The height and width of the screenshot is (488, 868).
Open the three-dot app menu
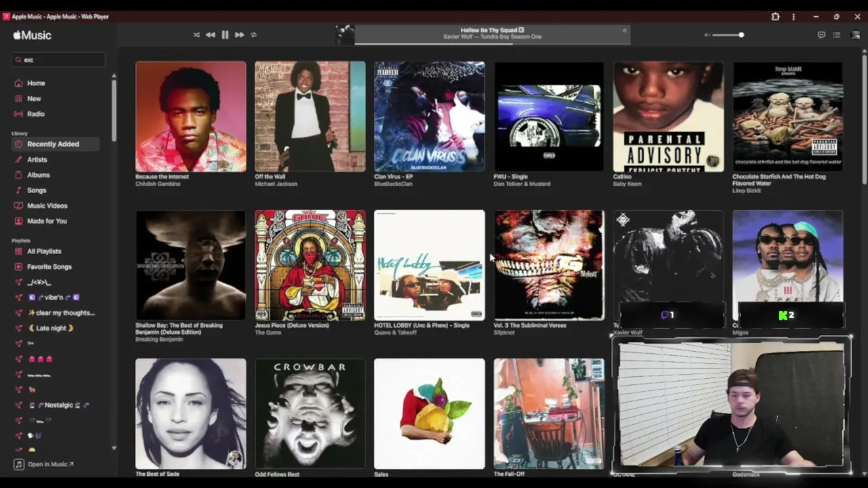click(x=793, y=16)
